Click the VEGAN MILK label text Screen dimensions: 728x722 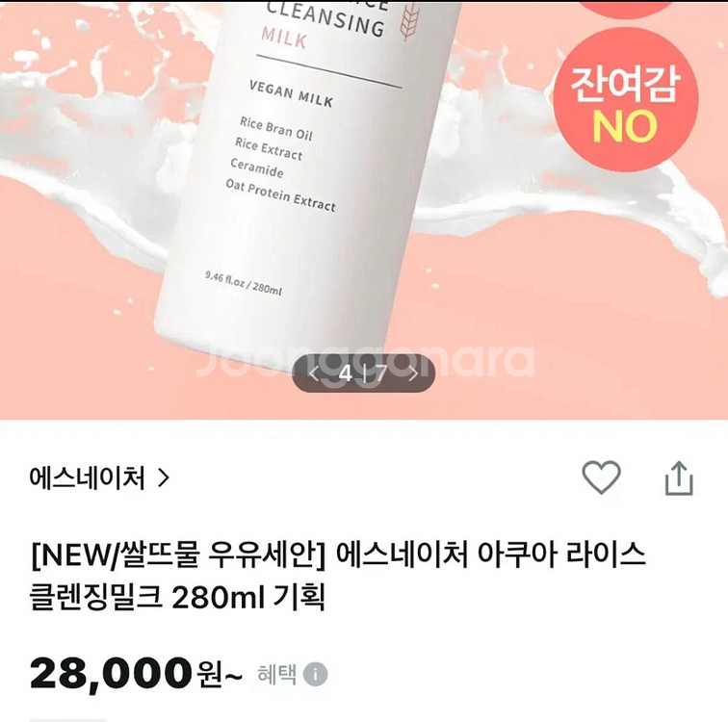(x=291, y=94)
